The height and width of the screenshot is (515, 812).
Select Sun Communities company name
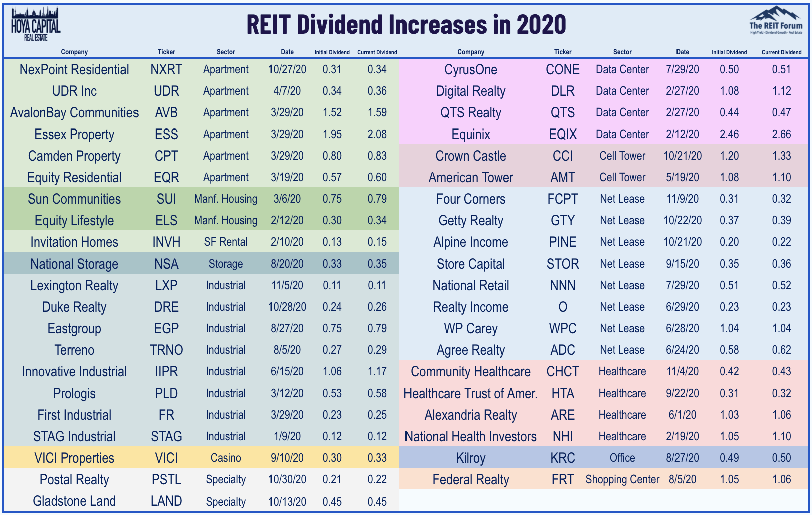(74, 199)
